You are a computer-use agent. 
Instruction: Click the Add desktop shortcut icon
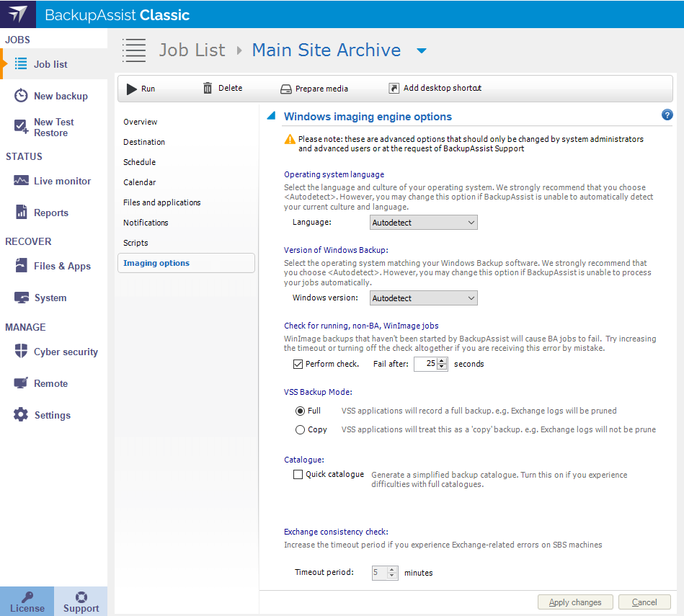tap(394, 88)
